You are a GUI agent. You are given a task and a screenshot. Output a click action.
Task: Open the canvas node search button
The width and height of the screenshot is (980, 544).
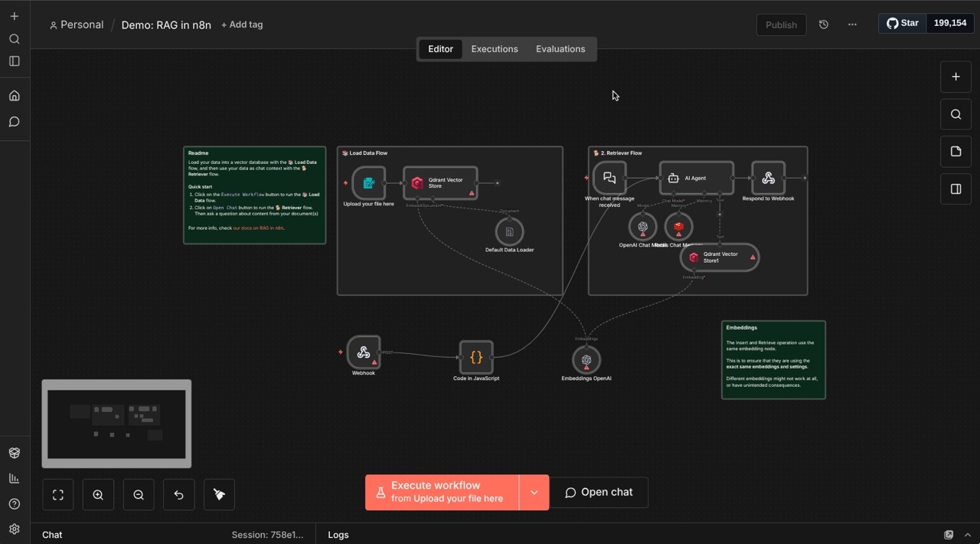point(955,114)
